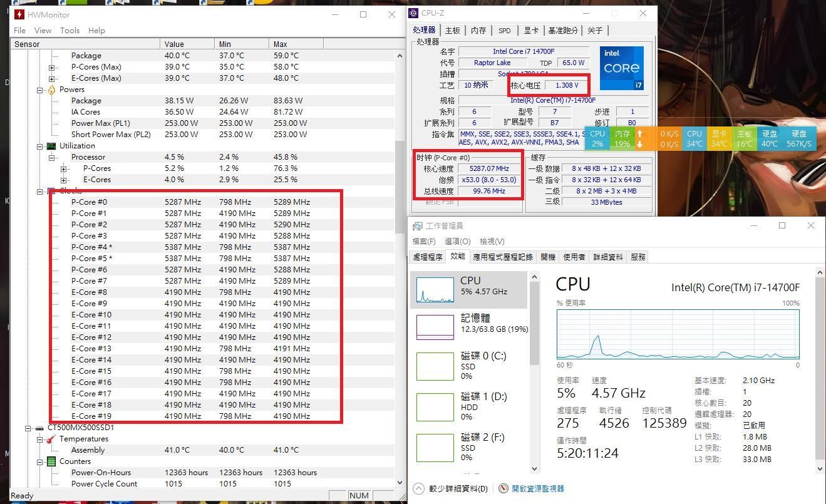The width and height of the screenshot is (826, 504).
Task: Collapse the Clocks node in HWMonitor
Action: point(40,191)
